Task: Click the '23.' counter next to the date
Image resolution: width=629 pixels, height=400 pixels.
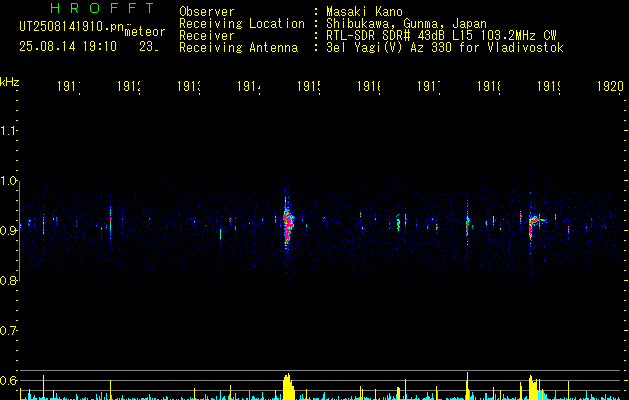Action: [x=149, y=47]
